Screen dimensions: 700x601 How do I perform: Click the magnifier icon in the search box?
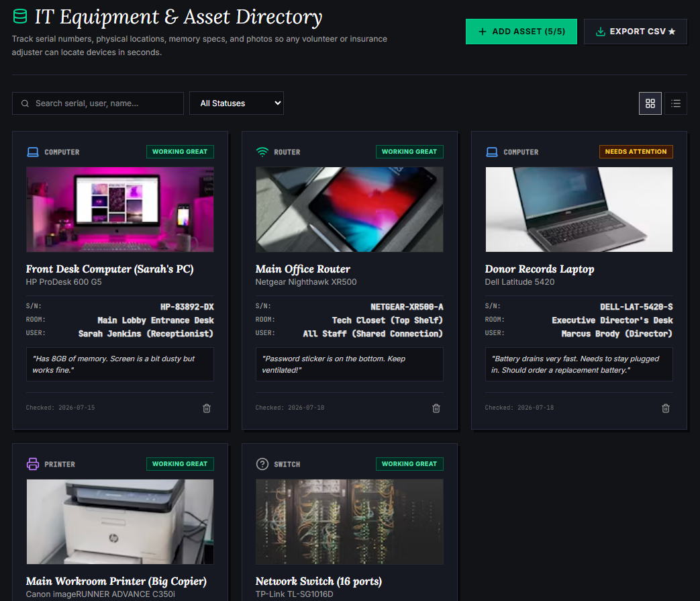25,103
